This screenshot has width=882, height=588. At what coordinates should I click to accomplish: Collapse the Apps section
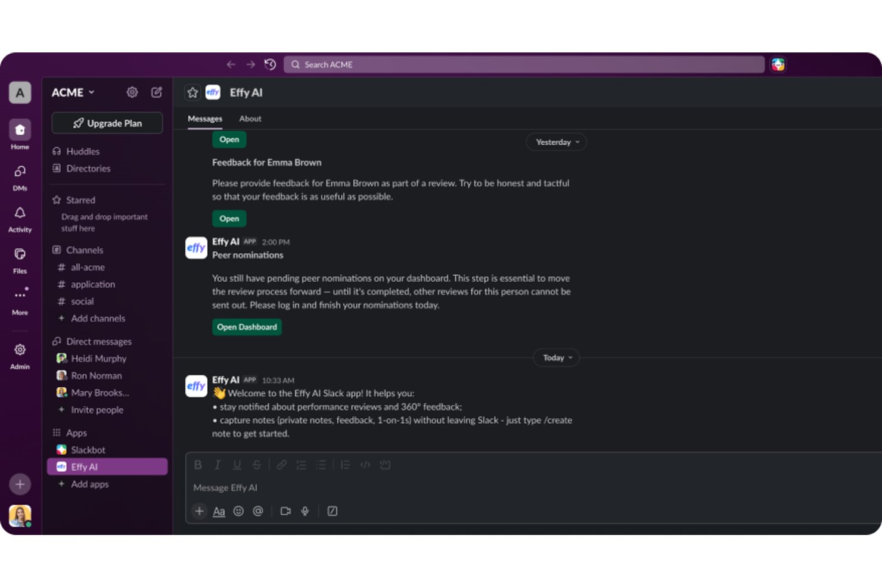(70, 433)
